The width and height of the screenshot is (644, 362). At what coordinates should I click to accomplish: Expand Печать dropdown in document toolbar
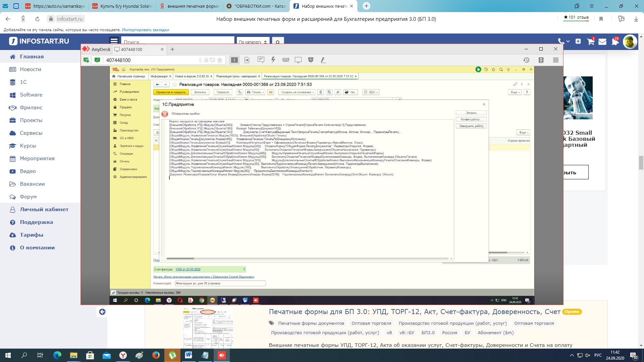click(255, 92)
